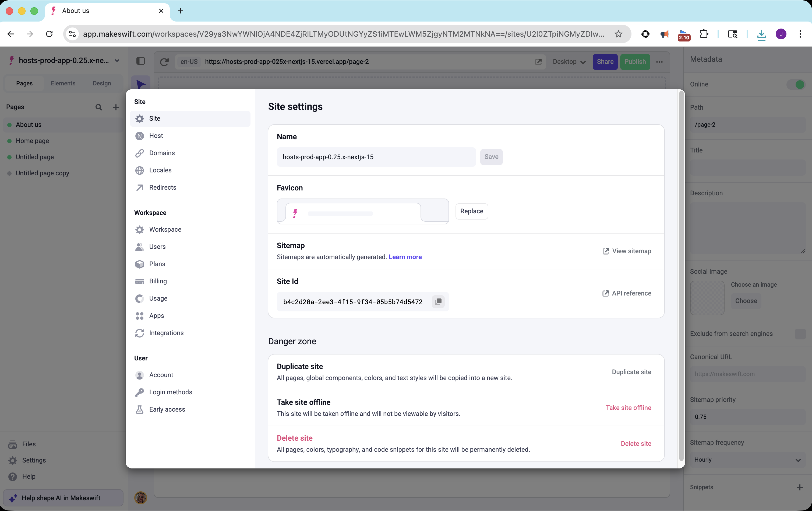Viewport: 812px width, 511px height.
Task: Publish the site
Action: click(x=635, y=62)
